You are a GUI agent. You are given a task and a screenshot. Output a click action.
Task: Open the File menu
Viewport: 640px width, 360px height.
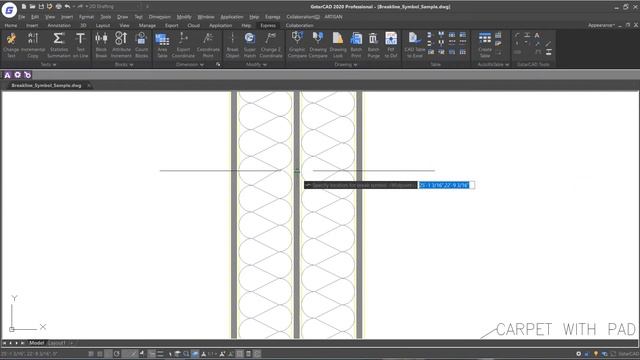click(x=22, y=17)
